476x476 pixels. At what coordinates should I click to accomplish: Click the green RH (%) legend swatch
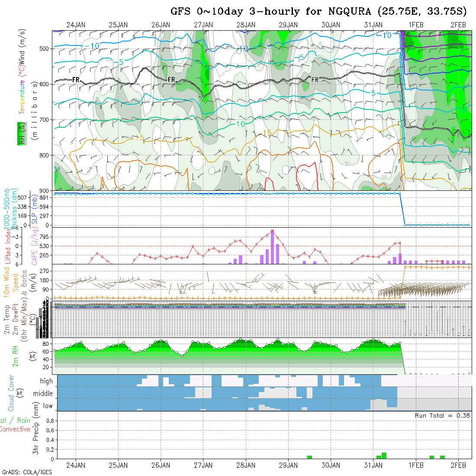pos(22,134)
